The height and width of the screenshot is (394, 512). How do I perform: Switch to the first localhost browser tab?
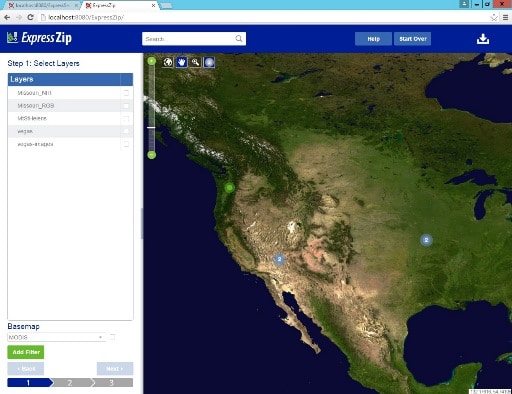click(43, 5)
